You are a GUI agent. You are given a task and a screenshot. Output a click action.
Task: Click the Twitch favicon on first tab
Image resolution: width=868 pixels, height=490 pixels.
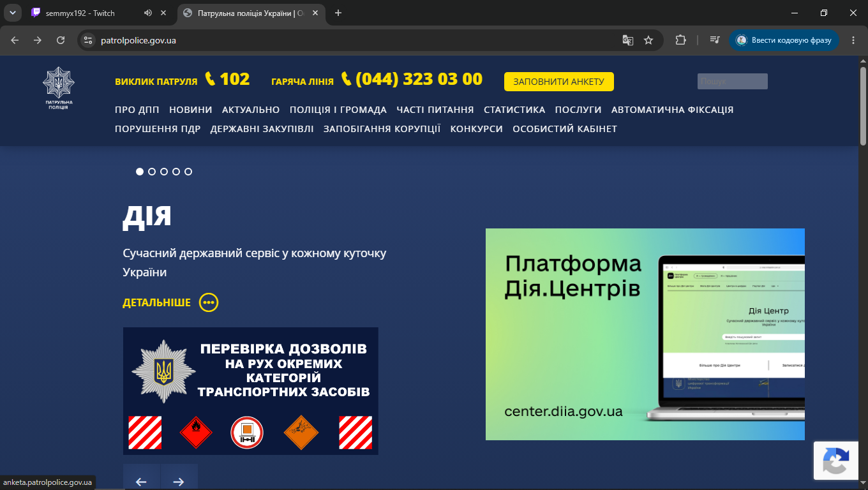tap(36, 13)
